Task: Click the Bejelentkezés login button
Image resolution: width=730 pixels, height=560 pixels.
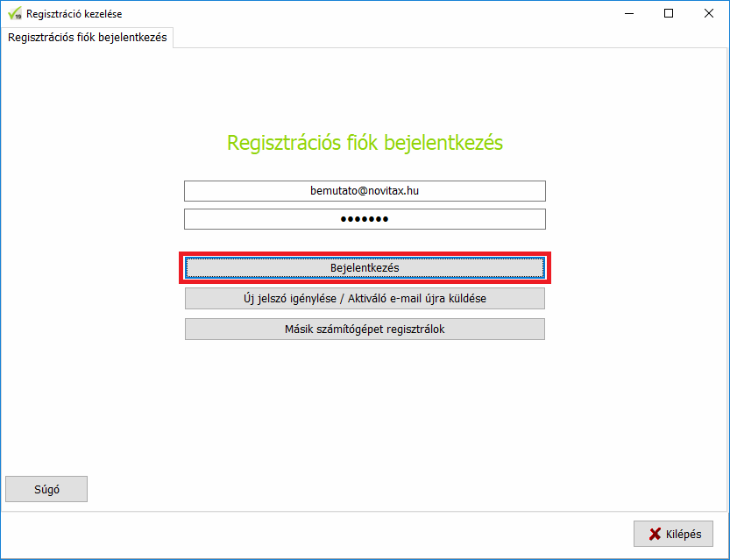Action: point(365,267)
